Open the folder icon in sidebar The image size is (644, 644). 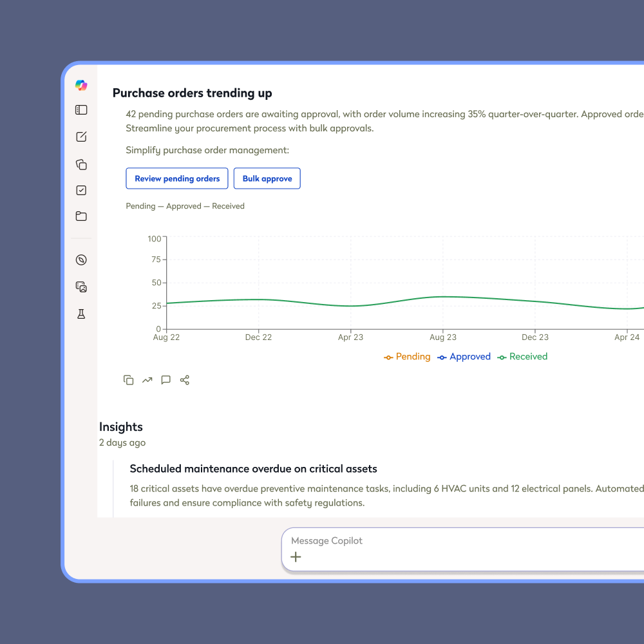[81, 216]
